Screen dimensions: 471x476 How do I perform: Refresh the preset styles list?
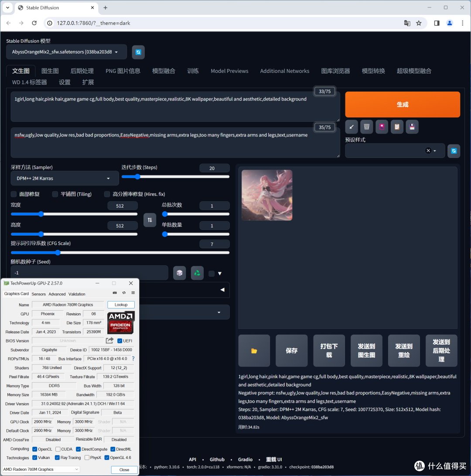pyautogui.click(x=454, y=151)
